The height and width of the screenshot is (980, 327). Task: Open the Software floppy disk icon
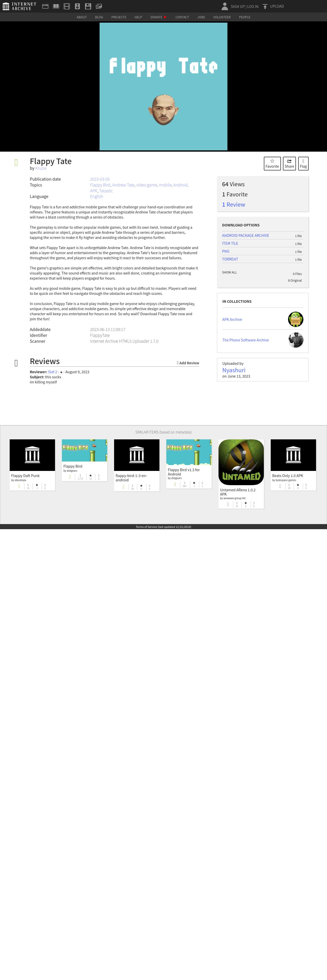coord(88,6)
